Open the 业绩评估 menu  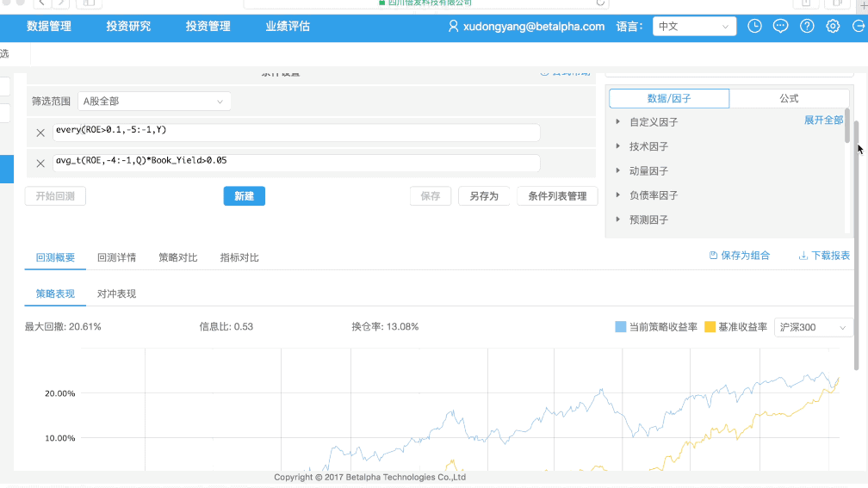[x=288, y=26]
